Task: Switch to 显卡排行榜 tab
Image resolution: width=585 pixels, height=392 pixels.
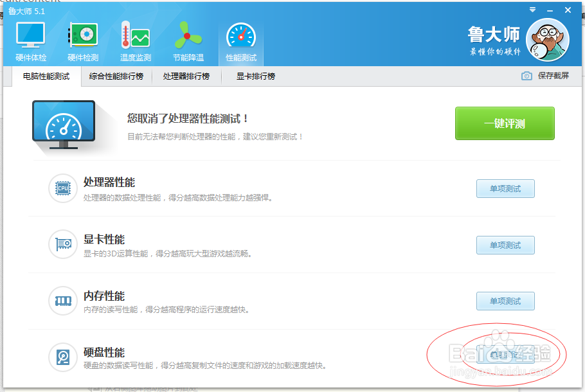Action: coord(256,76)
